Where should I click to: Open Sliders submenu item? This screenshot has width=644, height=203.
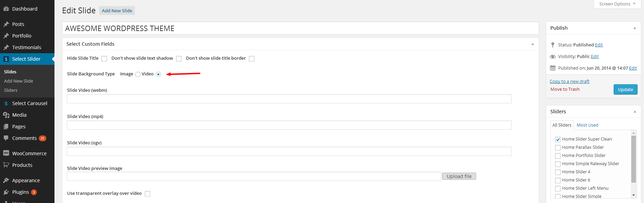11,90
